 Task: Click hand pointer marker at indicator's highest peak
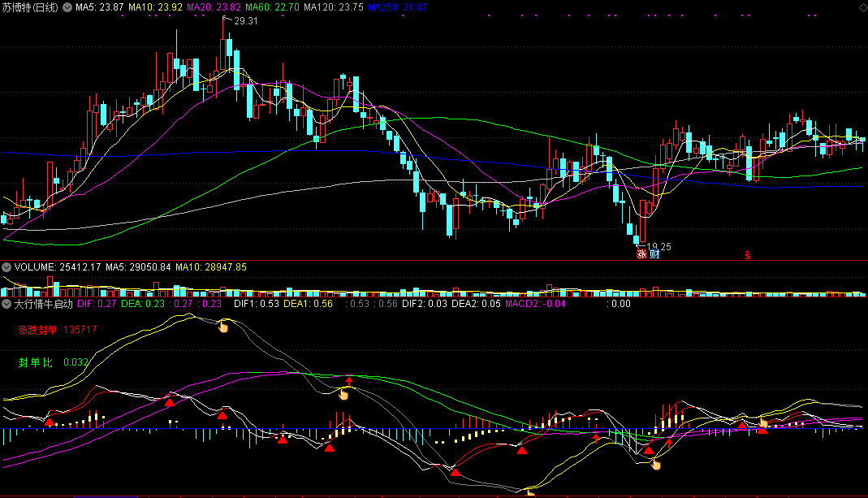(x=223, y=327)
